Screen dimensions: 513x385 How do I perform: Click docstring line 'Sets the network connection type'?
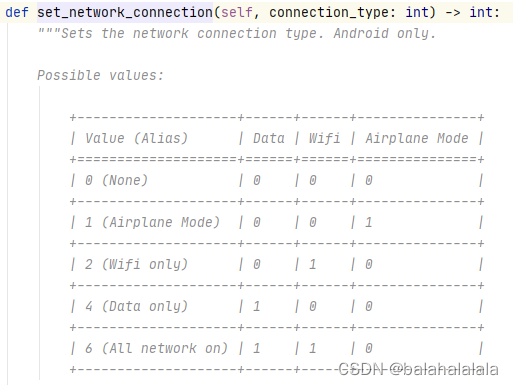coord(192,33)
